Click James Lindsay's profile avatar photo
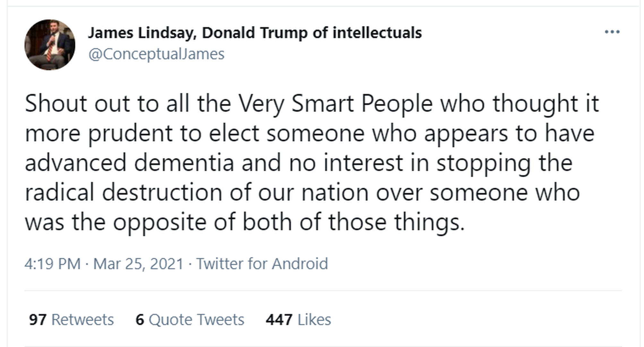Screen dimensions: 644x347 [50, 45]
